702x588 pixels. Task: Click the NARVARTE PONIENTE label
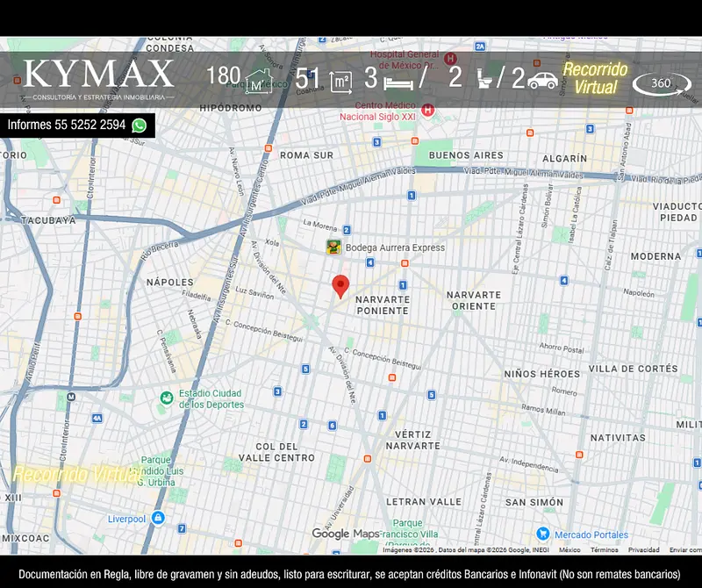383,305
